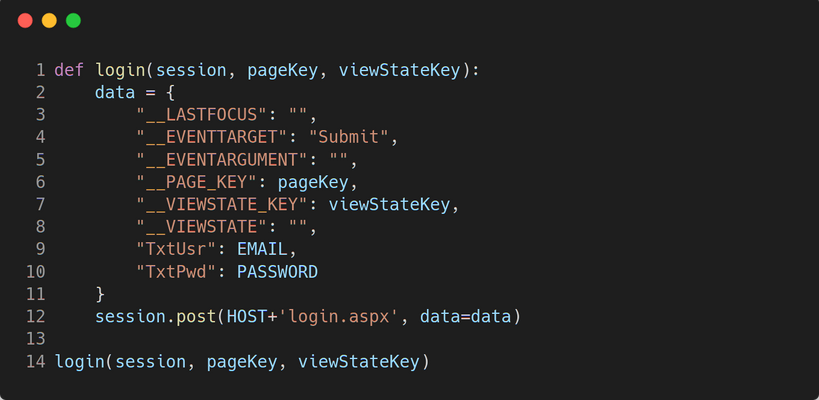Click the def keyword on line 1
The image size is (819, 400).
(69, 70)
